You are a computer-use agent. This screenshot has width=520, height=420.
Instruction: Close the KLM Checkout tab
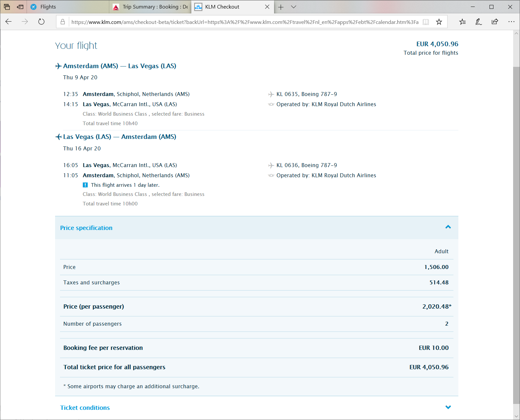(x=267, y=7)
